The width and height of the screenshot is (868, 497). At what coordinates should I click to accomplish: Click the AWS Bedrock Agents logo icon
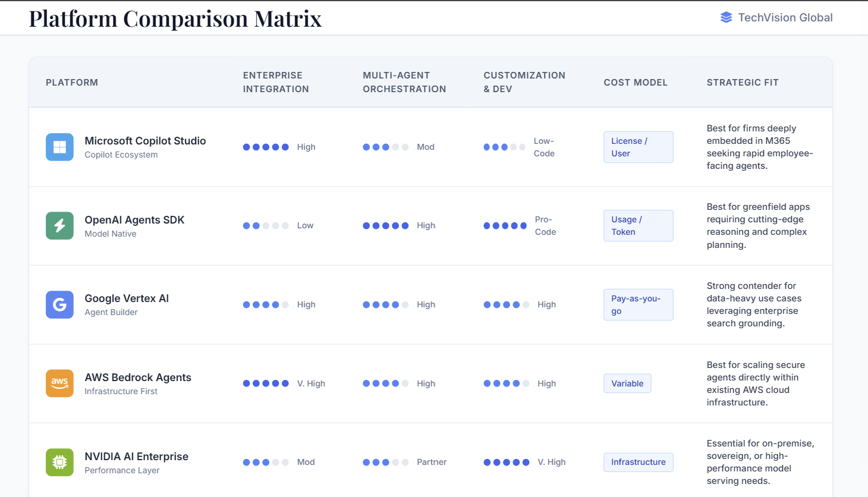click(x=59, y=383)
